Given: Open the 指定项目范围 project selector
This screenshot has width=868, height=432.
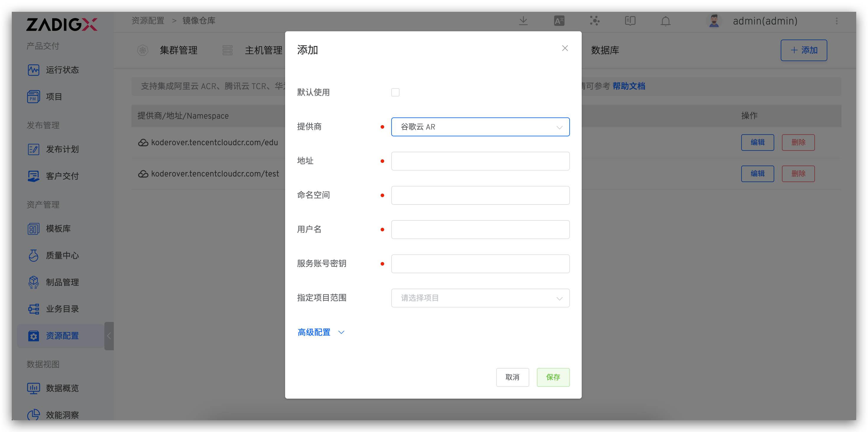Looking at the screenshot, I should [x=480, y=298].
